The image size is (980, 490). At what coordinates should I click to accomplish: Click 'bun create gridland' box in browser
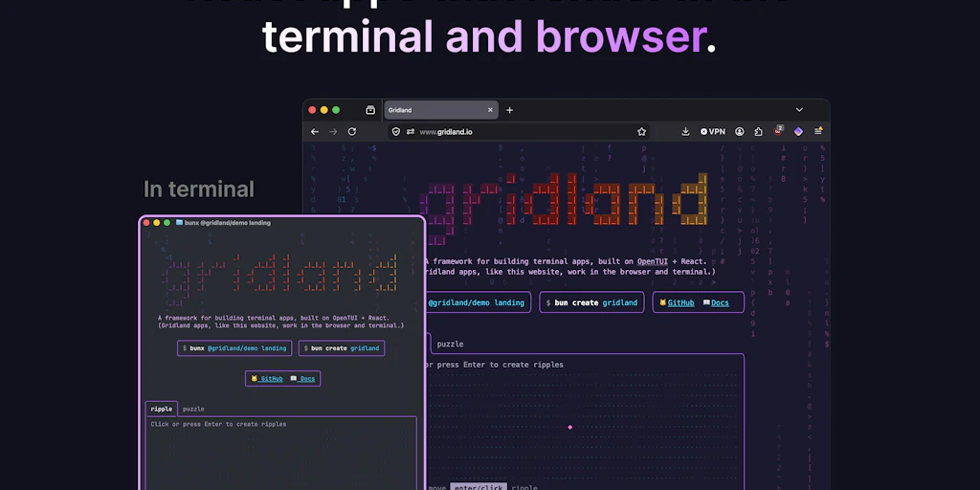(591, 302)
